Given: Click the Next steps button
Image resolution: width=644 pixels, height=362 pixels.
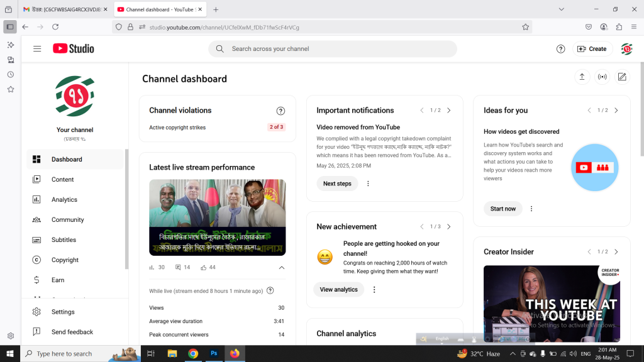Looking at the screenshot, I should 337,184.
